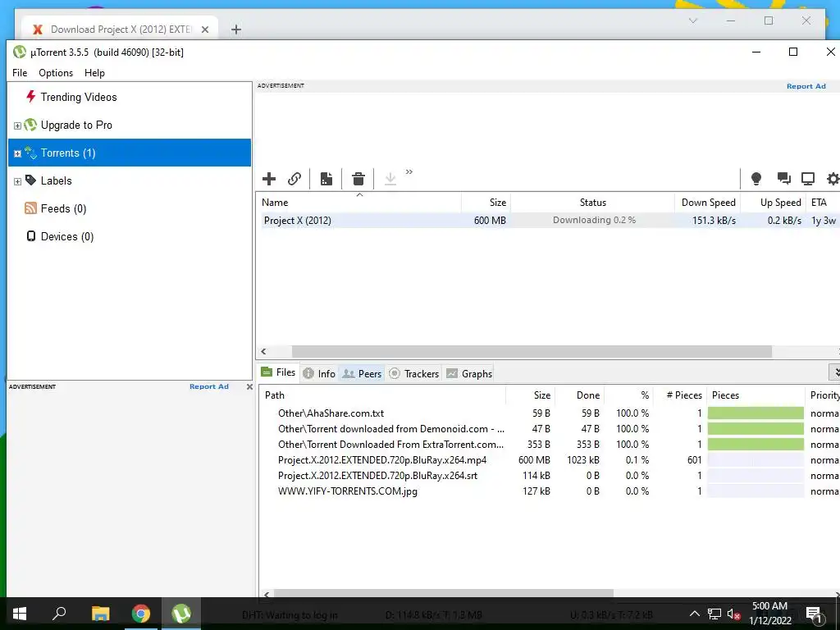This screenshot has width=840, height=630.
Task: Click the Devices phone icon
Action: [x=31, y=235]
